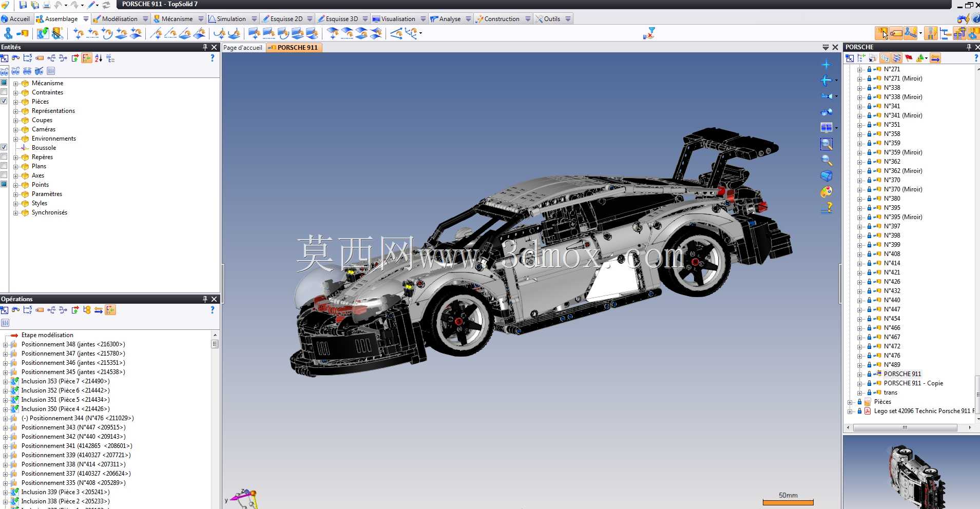Expand the Mécanisme tree node
Image resolution: width=980 pixels, height=509 pixels.
tap(15, 84)
